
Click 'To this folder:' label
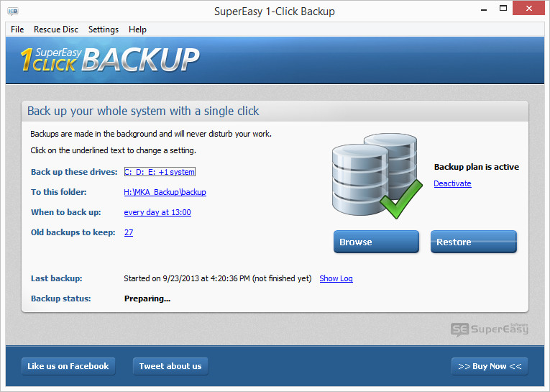click(x=58, y=192)
